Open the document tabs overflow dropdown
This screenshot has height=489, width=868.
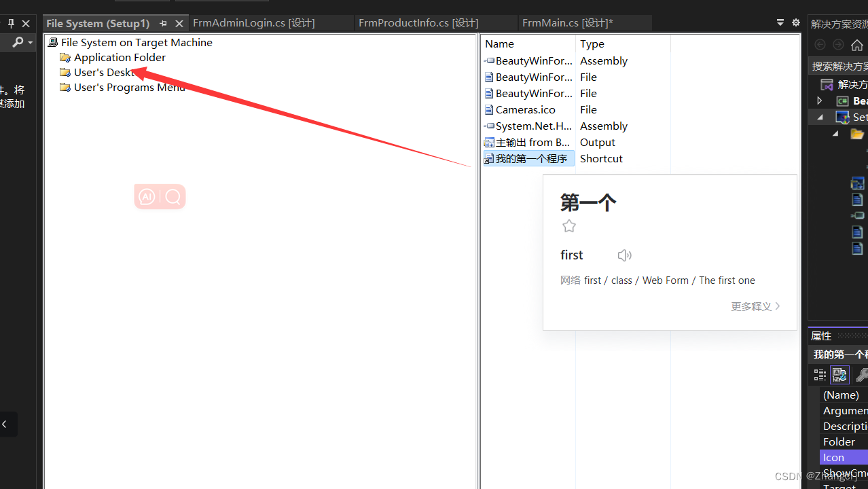780,22
